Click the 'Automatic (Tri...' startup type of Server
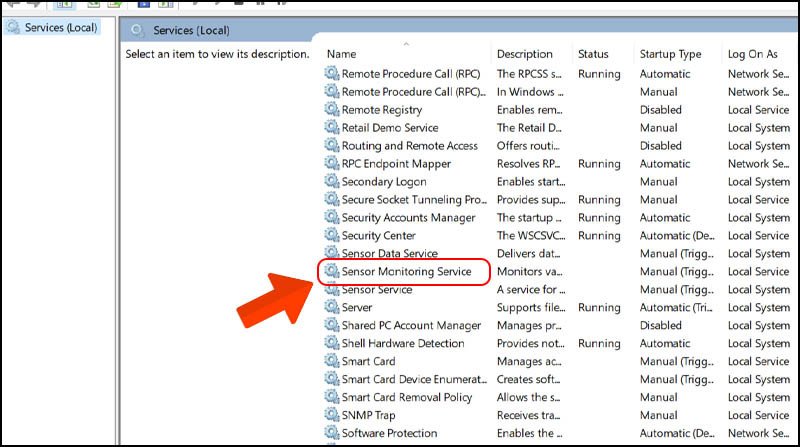This screenshot has height=447, width=800. (x=676, y=307)
